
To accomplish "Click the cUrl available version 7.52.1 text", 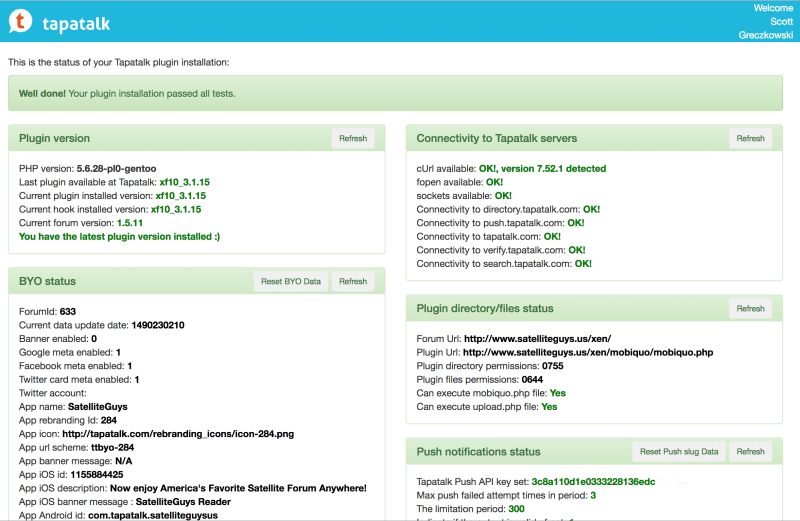I will (x=542, y=168).
